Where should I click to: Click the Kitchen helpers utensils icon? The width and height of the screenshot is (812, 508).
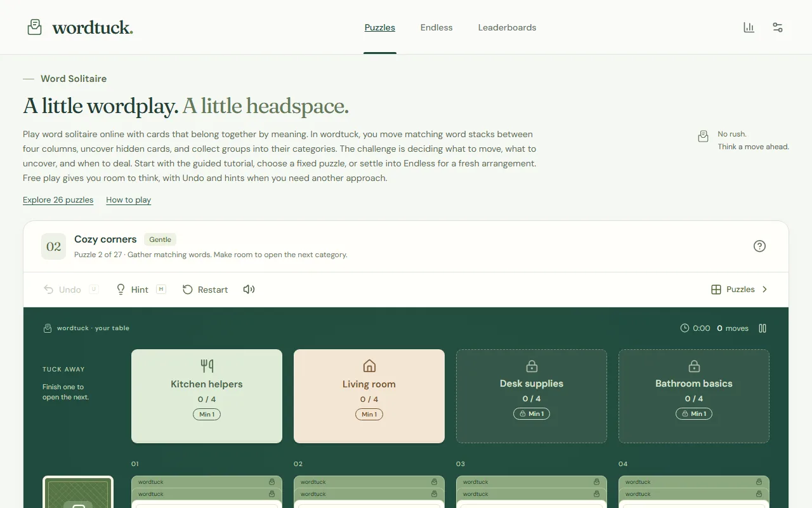207,366
